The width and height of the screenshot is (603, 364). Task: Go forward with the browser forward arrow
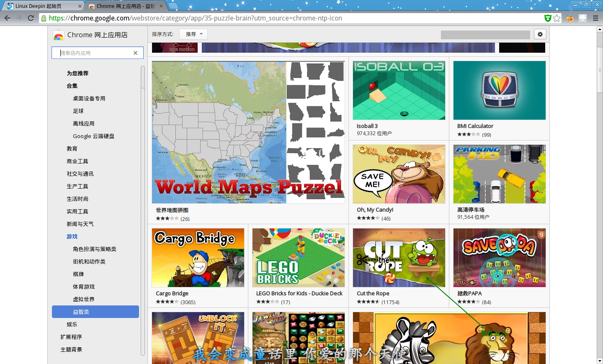click(19, 18)
